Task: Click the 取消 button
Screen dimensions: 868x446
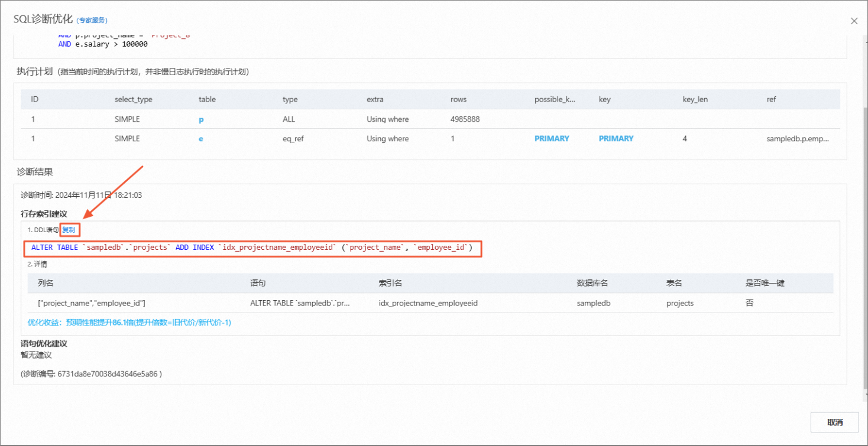Action: coord(834,422)
